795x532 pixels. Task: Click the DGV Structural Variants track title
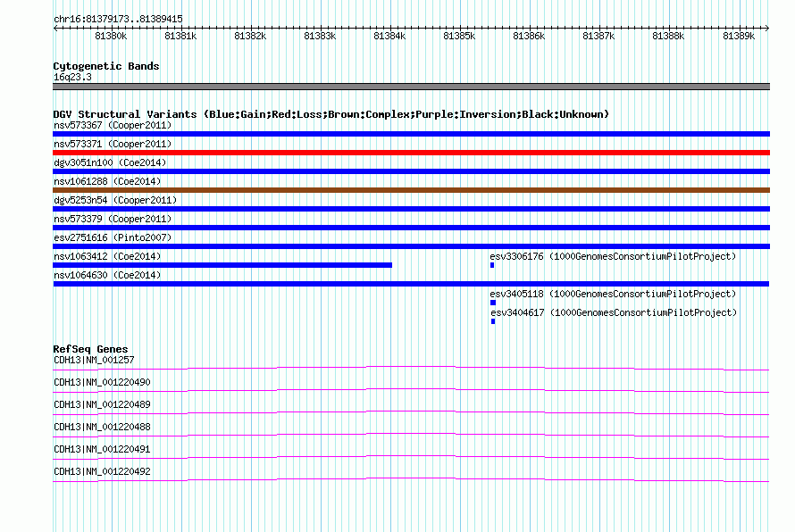point(331,114)
